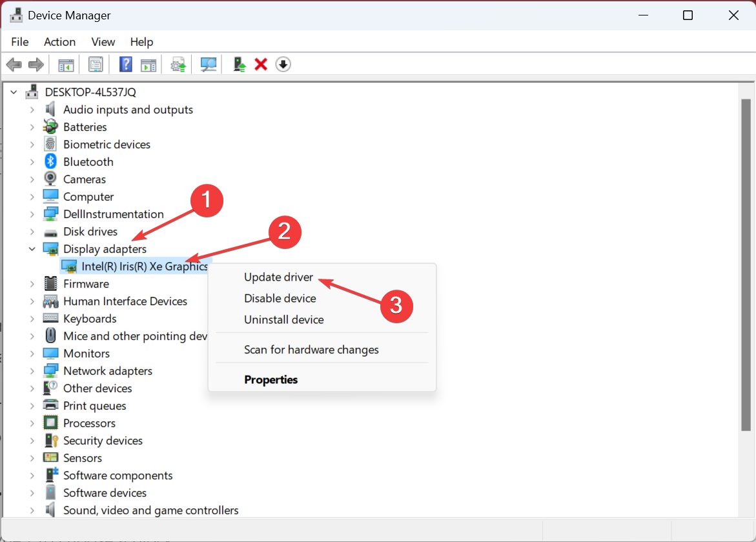Select Intel(R) Iris(R) Xe Graphics entry

coord(145,266)
